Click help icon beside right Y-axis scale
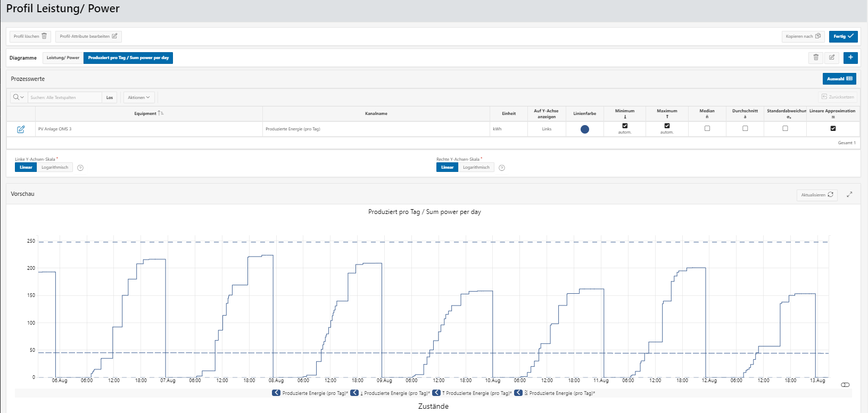This screenshot has height=413, width=868. [502, 168]
